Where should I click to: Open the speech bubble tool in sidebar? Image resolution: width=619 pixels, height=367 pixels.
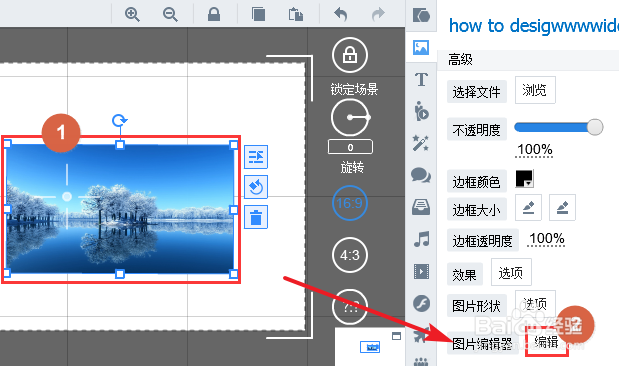click(x=421, y=175)
